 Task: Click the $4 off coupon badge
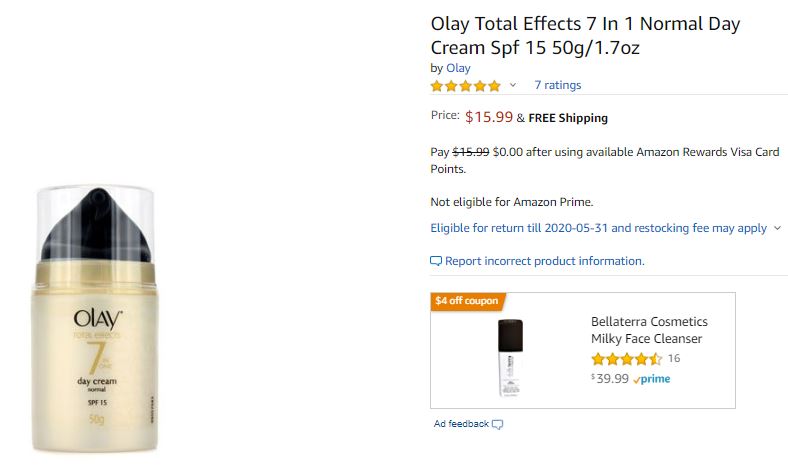(x=468, y=301)
